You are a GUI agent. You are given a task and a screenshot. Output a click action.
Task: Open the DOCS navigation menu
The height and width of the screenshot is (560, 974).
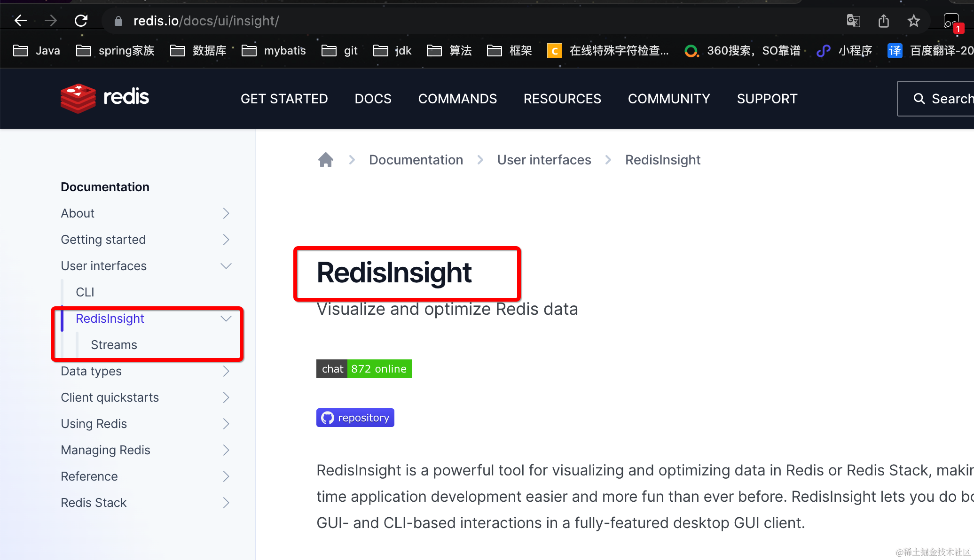pos(373,99)
